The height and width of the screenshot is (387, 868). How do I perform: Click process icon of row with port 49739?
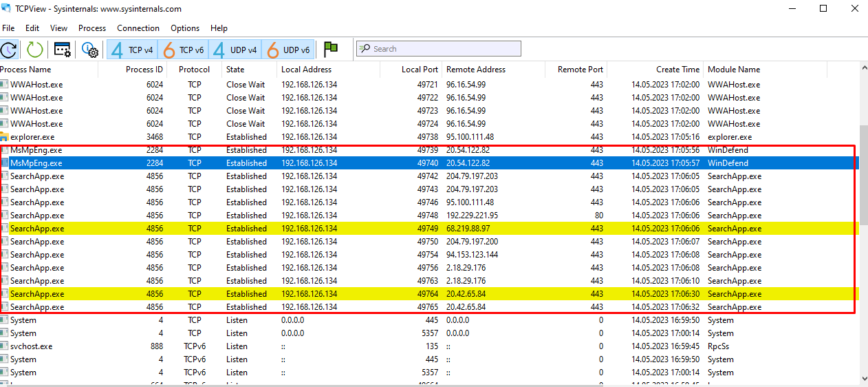tap(4, 150)
